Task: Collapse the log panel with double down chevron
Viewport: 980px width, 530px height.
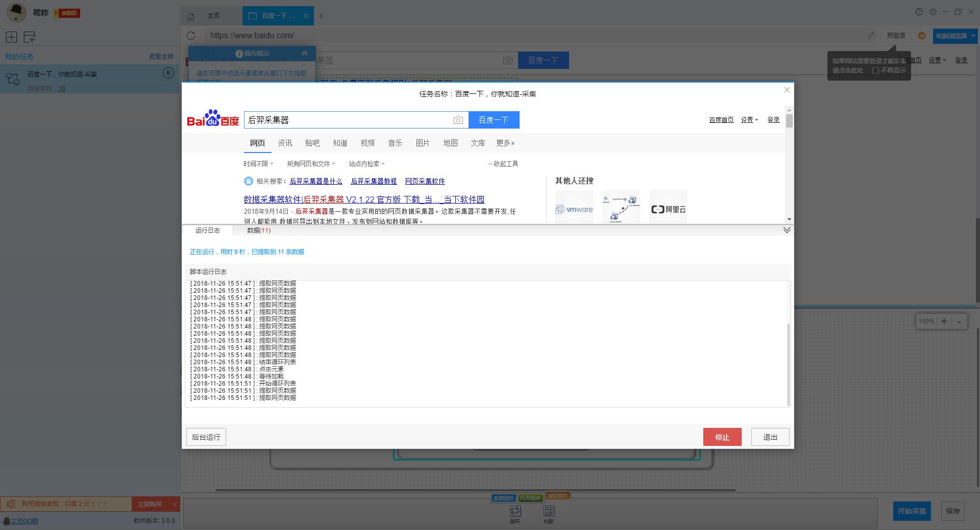Action: pyautogui.click(x=787, y=230)
